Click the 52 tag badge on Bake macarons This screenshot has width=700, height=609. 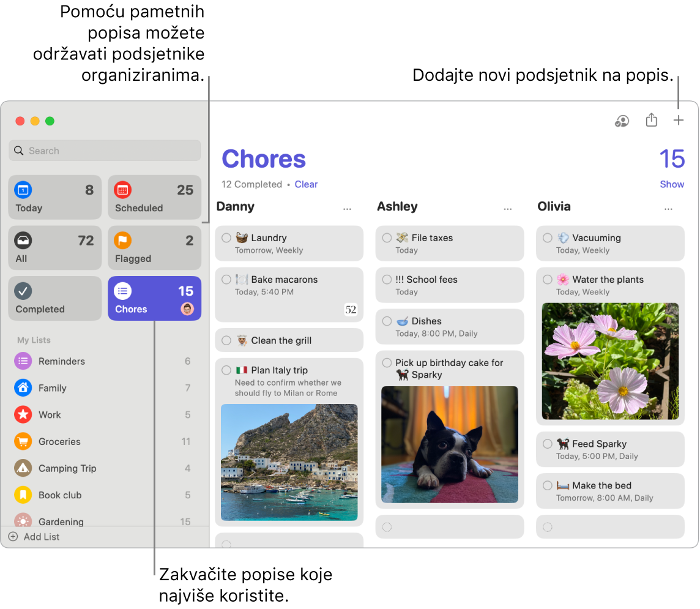[x=351, y=310]
